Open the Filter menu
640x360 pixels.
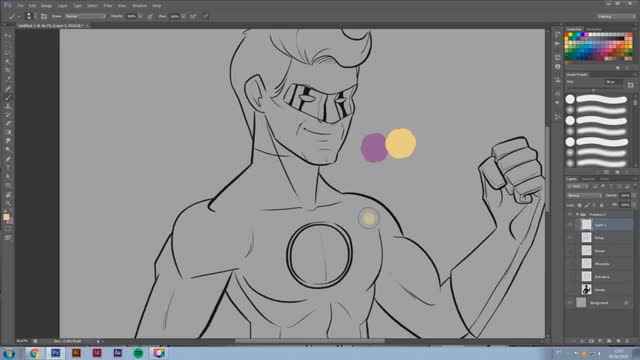point(107,6)
